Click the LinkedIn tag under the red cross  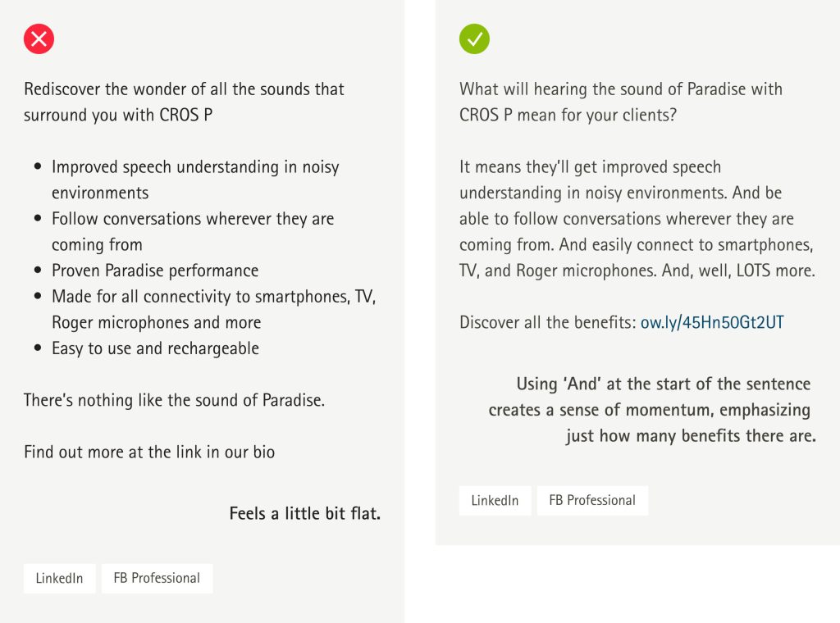click(x=59, y=578)
